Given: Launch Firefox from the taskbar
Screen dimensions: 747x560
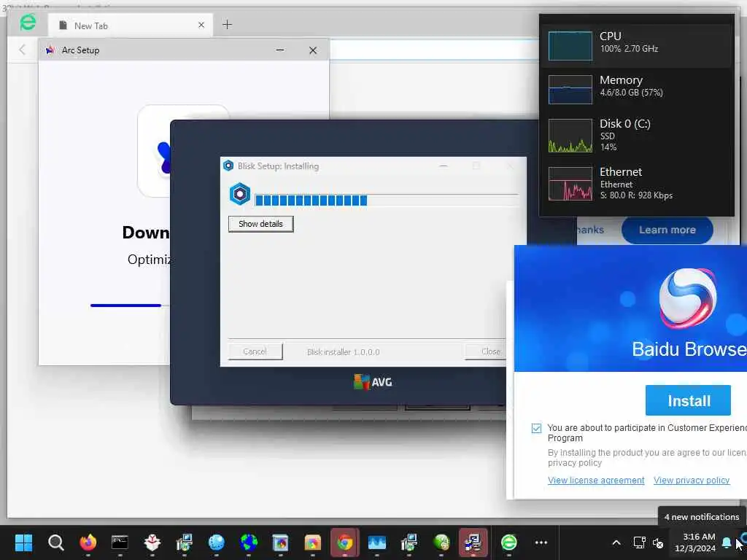Looking at the screenshot, I should (88, 542).
